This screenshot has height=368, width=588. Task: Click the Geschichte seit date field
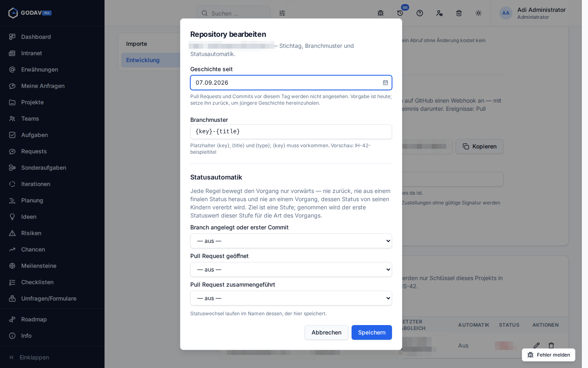pyautogui.click(x=291, y=83)
